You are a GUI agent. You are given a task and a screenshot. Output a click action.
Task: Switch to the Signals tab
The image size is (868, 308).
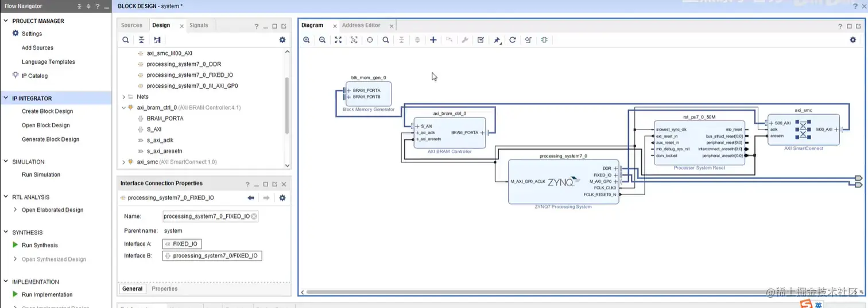(x=199, y=25)
